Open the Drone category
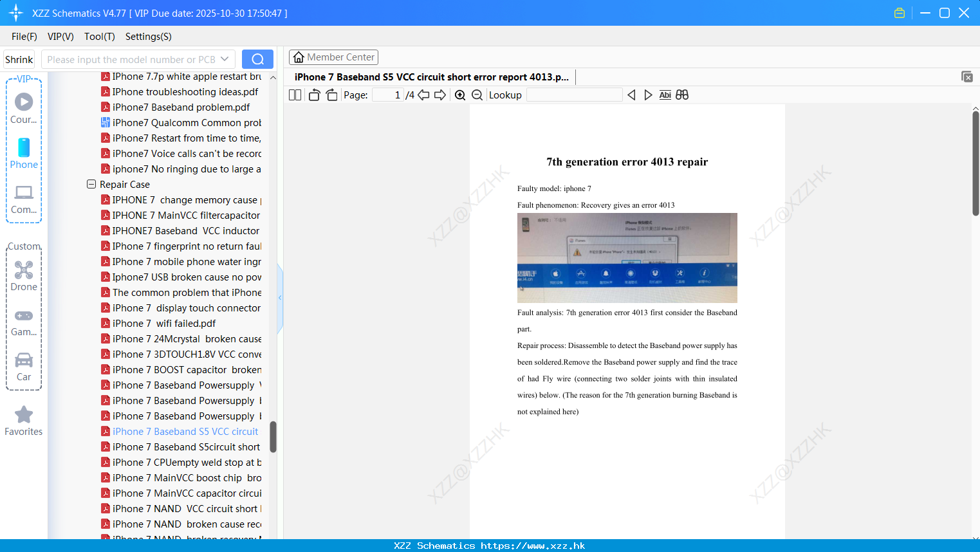 click(x=24, y=275)
